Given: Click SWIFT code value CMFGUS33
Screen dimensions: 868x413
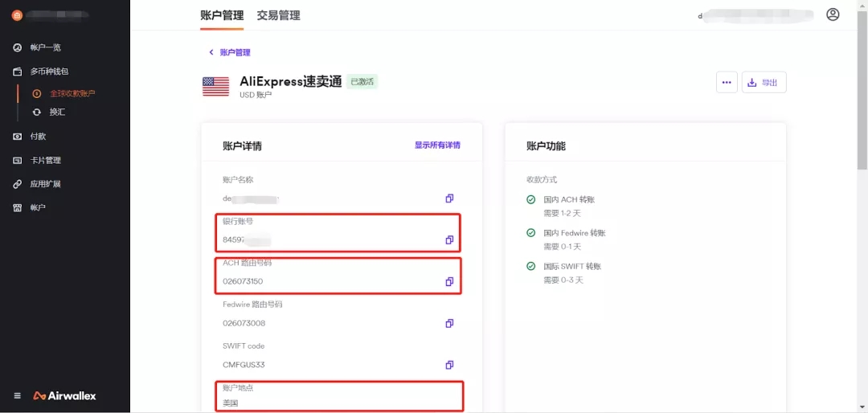Looking at the screenshot, I should click(244, 365).
